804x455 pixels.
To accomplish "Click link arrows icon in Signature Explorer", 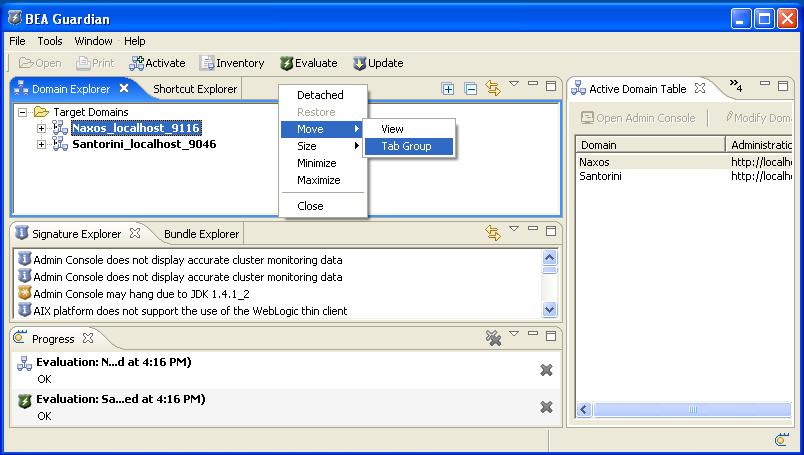I will click(x=493, y=233).
